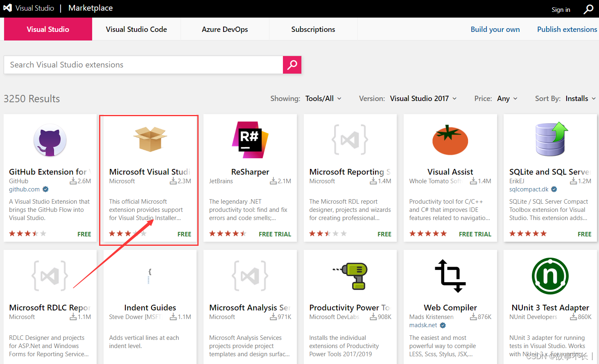
Task: Open the header search magnifier icon
Action: click(588, 9)
